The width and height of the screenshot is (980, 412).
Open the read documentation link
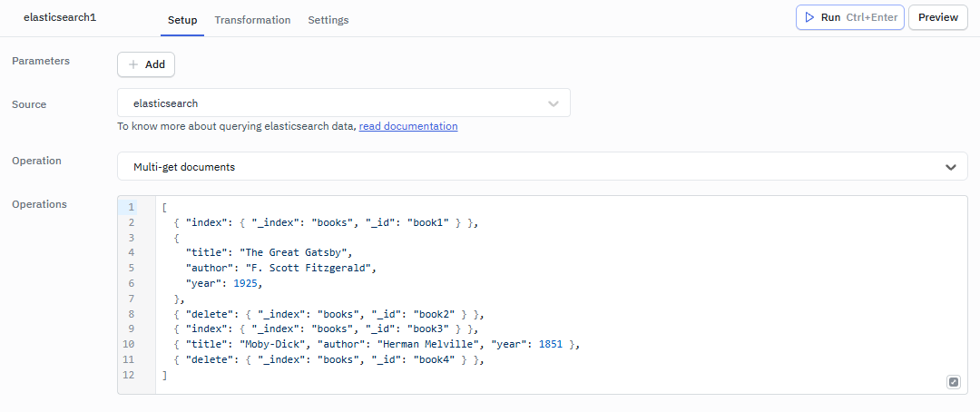[408, 126]
